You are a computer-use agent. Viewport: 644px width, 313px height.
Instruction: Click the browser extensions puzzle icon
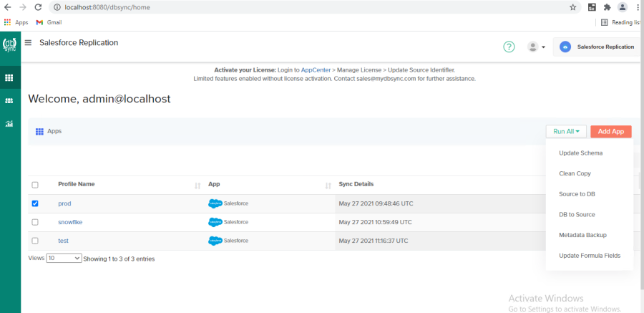click(x=607, y=7)
